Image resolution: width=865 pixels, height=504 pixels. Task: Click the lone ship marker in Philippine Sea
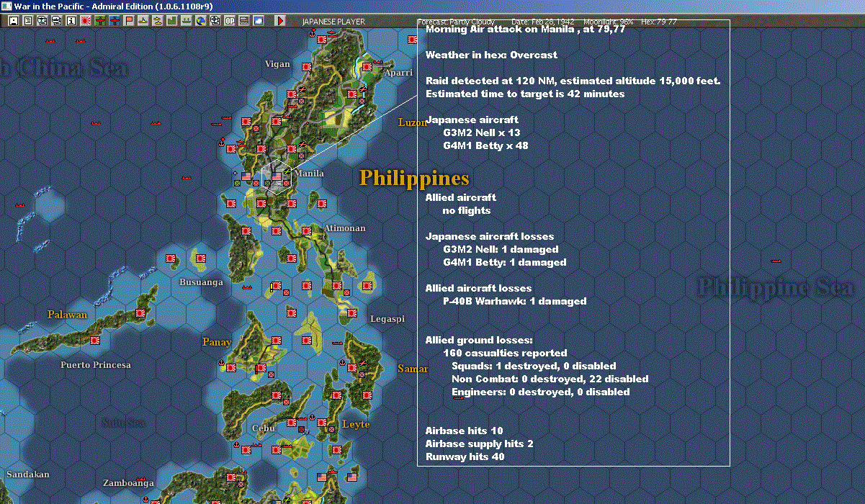(776, 261)
